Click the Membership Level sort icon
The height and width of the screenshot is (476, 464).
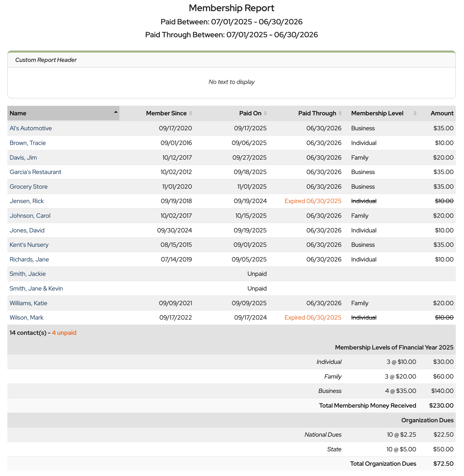tap(415, 113)
